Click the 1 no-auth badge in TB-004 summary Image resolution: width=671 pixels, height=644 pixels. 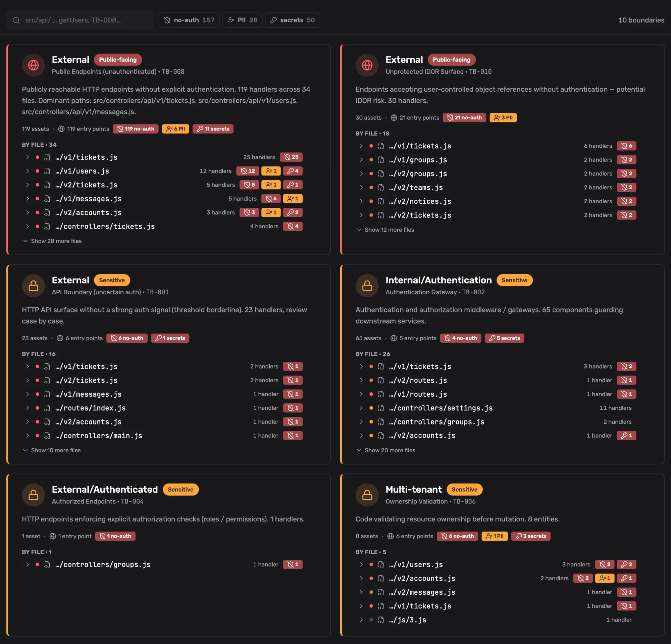[115, 536]
